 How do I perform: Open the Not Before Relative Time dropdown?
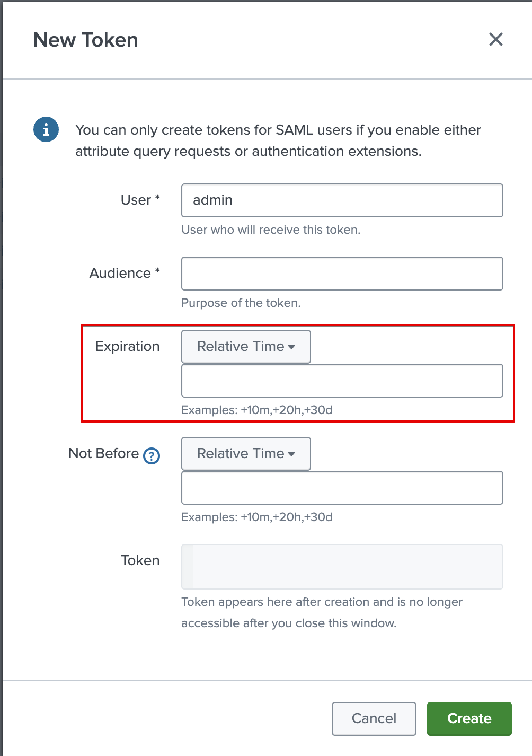tap(246, 453)
